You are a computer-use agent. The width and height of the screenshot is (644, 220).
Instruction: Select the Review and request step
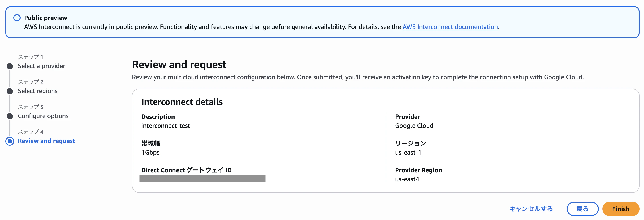click(x=46, y=141)
